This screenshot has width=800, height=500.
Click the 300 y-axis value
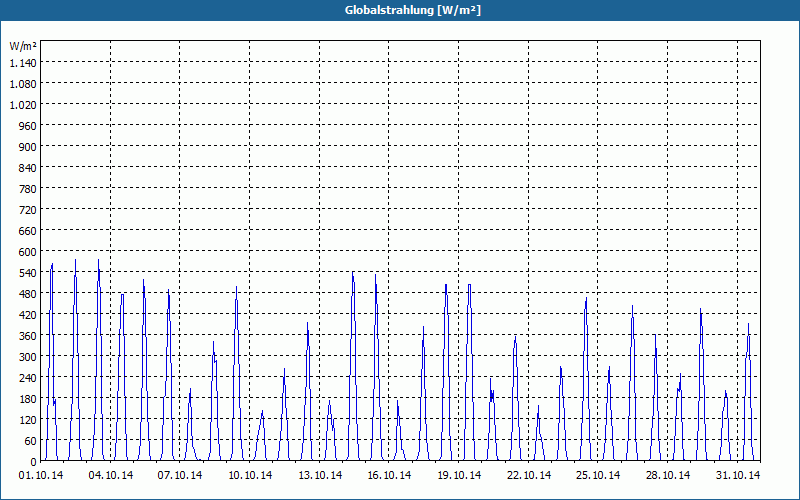point(28,357)
